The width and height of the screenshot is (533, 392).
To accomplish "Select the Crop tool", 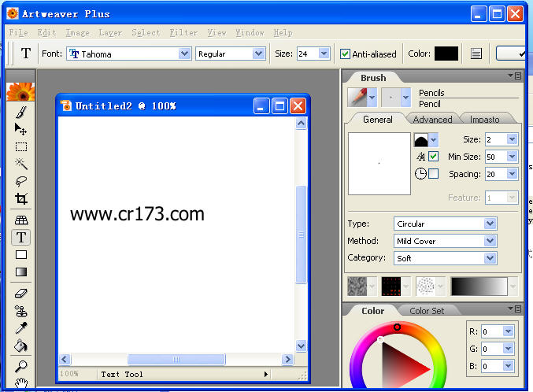I will (20, 198).
